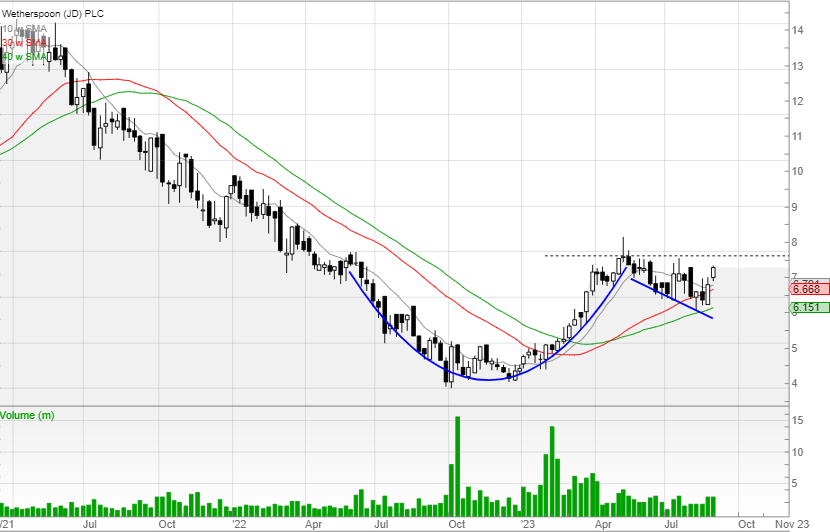Click the tallest green volume bar

pos(457,466)
